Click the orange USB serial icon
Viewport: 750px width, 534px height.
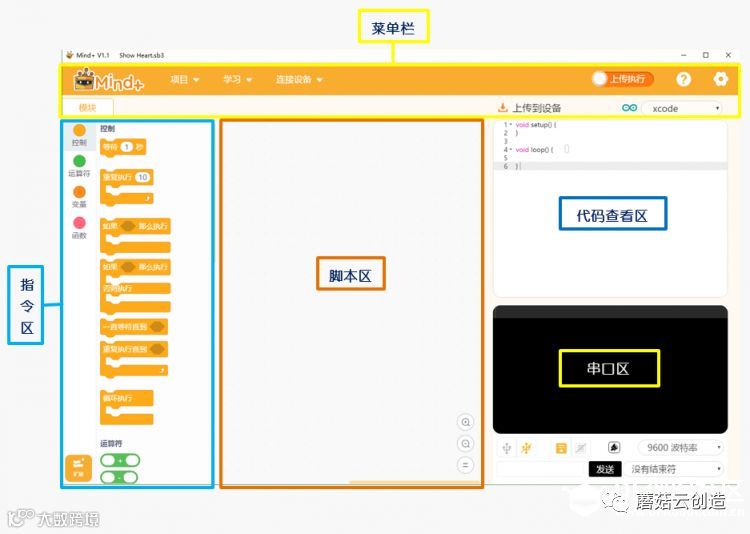coord(527,448)
